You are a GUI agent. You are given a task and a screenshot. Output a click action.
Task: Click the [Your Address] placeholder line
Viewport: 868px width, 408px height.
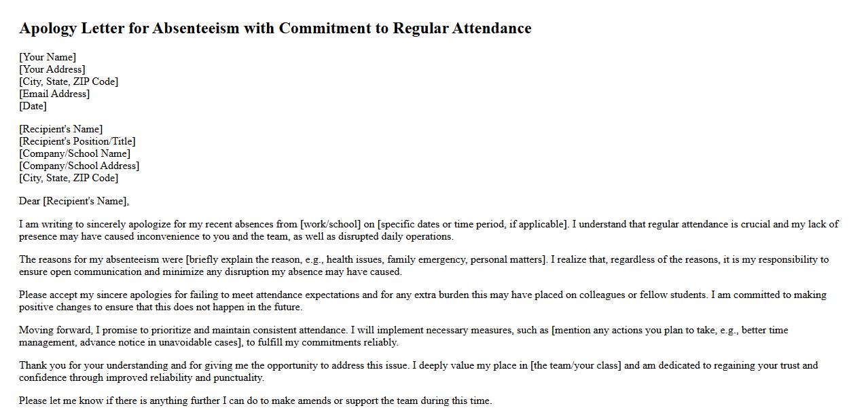(x=52, y=69)
